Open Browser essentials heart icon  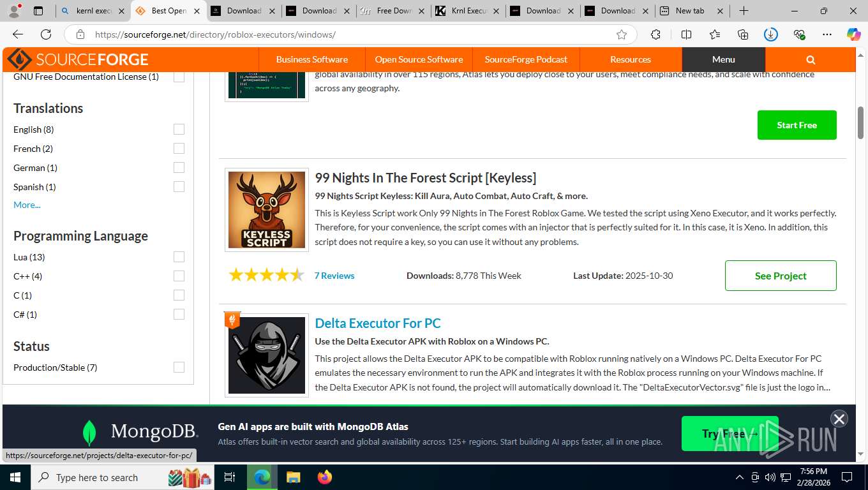798,34
